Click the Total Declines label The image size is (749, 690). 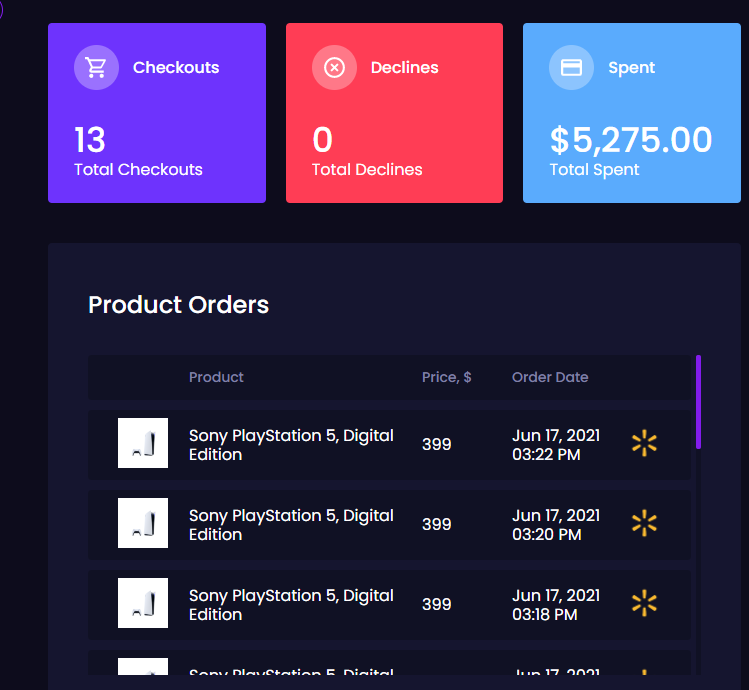click(x=367, y=170)
